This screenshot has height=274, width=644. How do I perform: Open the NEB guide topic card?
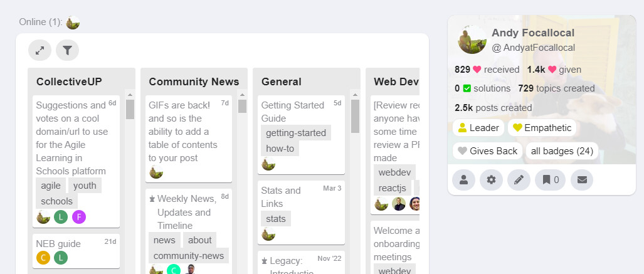pyautogui.click(x=58, y=243)
